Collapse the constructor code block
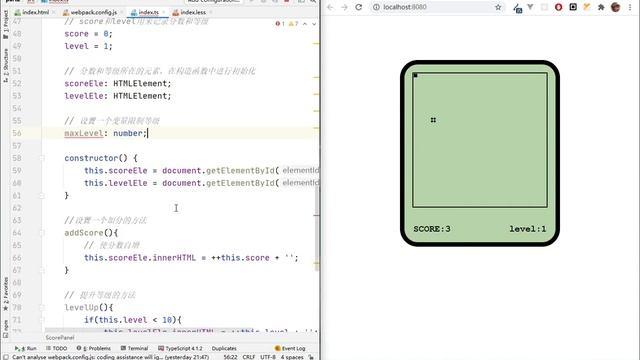Screen dimensions: 640x360 point(42,158)
